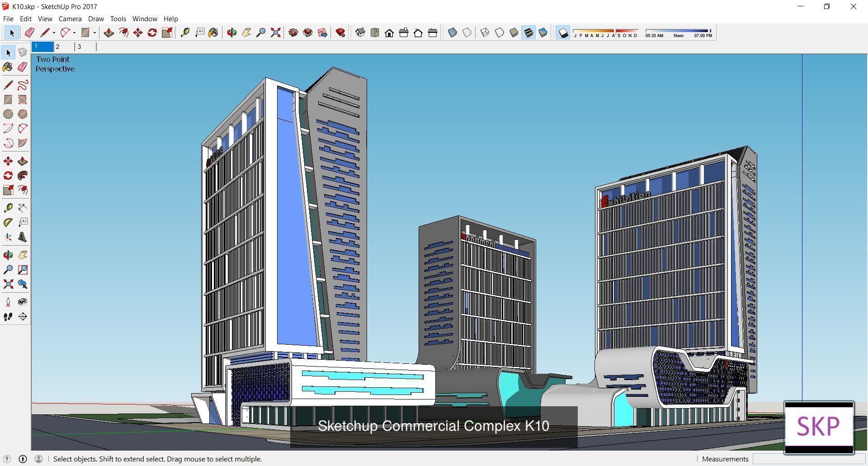Open Extension Warehouse icon
Image resolution: width=868 pixels, height=466 pixels.
click(308, 33)
